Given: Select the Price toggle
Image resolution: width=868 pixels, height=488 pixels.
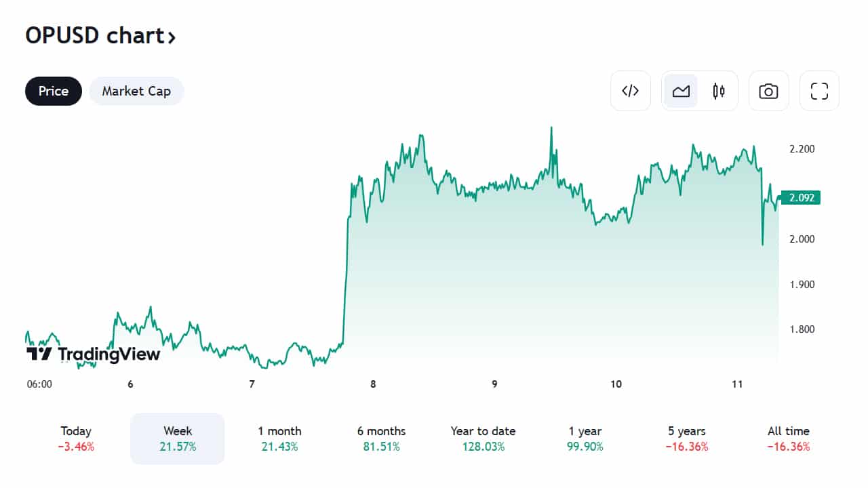Looking at the screenshot, I should 54,91.
